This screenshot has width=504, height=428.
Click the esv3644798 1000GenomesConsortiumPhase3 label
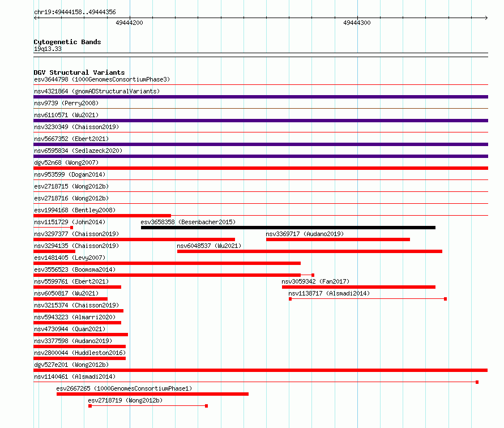point(102,79)
